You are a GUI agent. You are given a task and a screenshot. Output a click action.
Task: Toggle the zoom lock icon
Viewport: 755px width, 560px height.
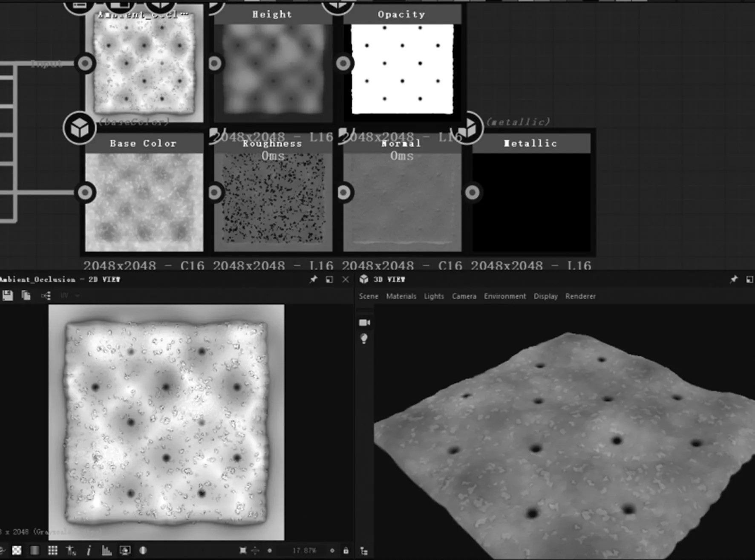(346, 550)
